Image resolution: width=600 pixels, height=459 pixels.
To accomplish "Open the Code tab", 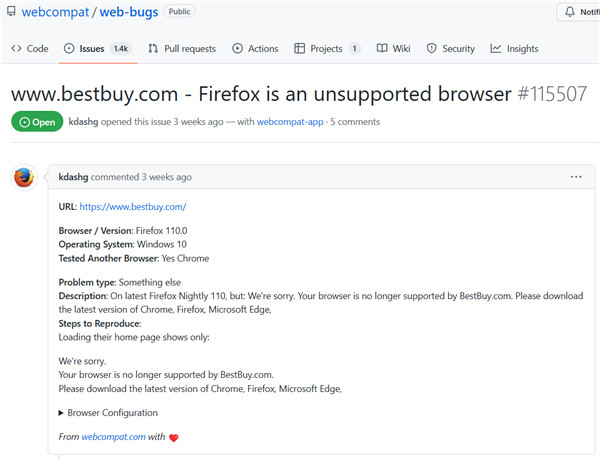I will coord(30,49).
